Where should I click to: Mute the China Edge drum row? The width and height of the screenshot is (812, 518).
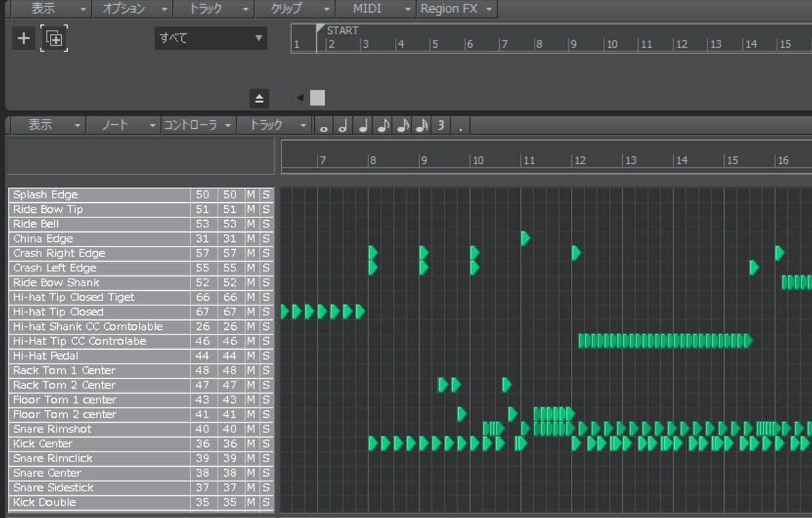point(251,239)
